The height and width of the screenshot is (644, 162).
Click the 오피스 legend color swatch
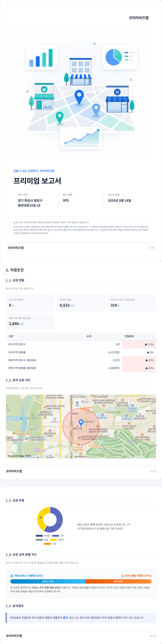pos(54,540)
